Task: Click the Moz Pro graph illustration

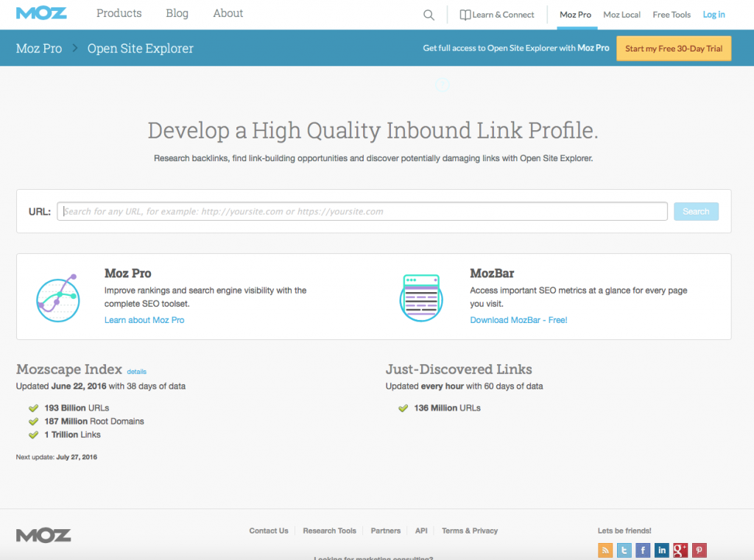Action: 58,297
